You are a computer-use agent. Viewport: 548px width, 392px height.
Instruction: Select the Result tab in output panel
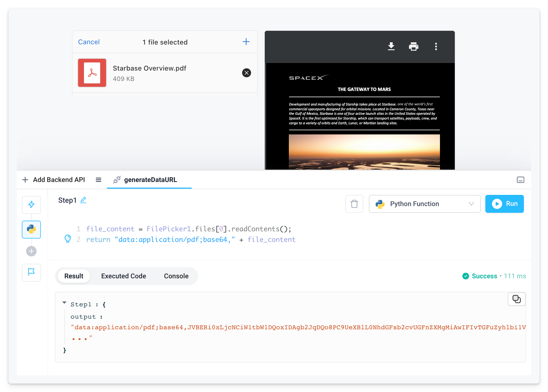[74, 276]
